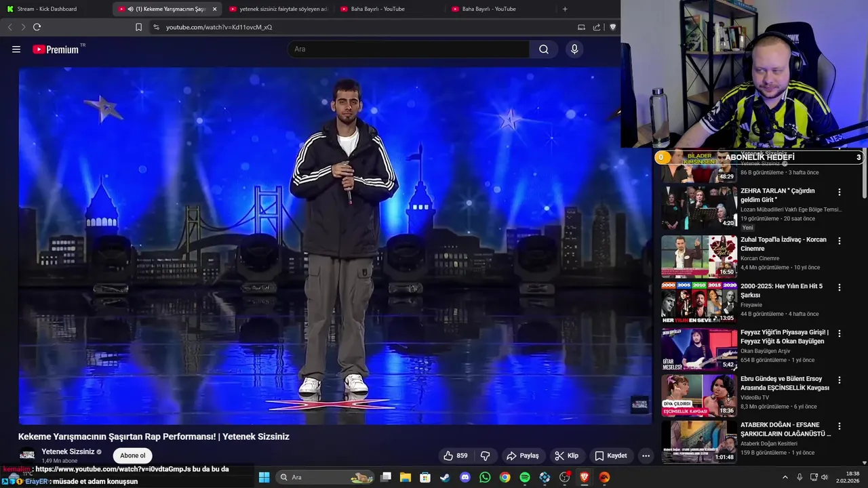Open Freyawie channel name
The height and width of the screenshot is (488, 868).
tap(753, 304)
